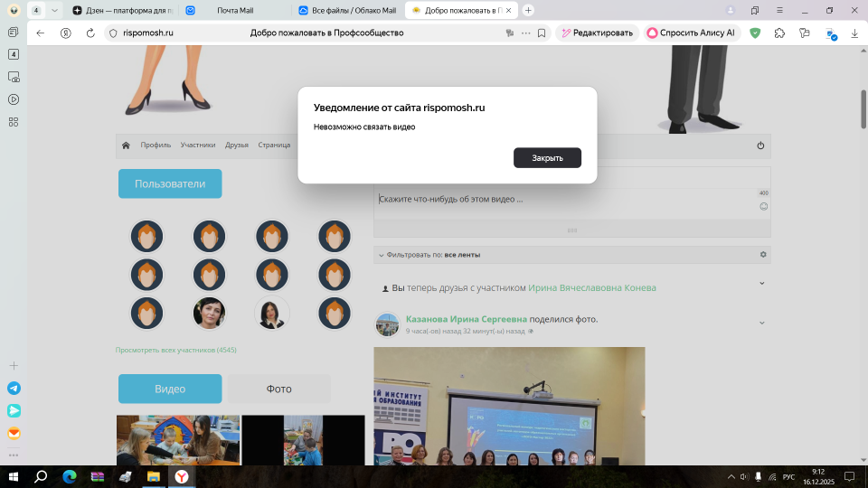Click the Пользователи button
Image resolution: width=868 pixels, height=488 pixels.
[170, 183]
